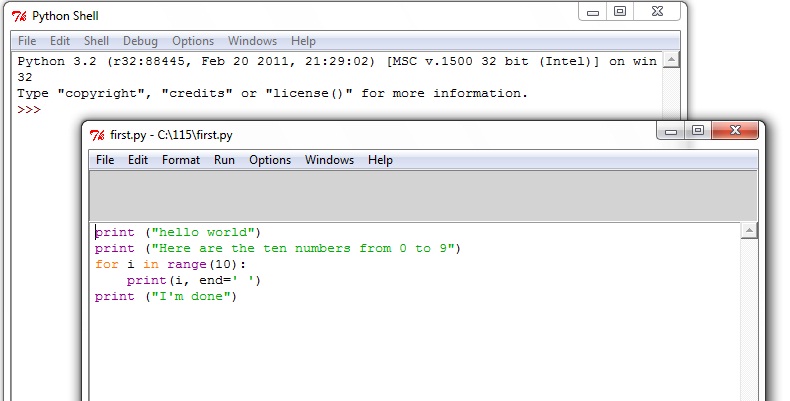Click scroll up arrow in Python Shell
The width and height of the screenshot is (790, 401).
click(671, 60)
